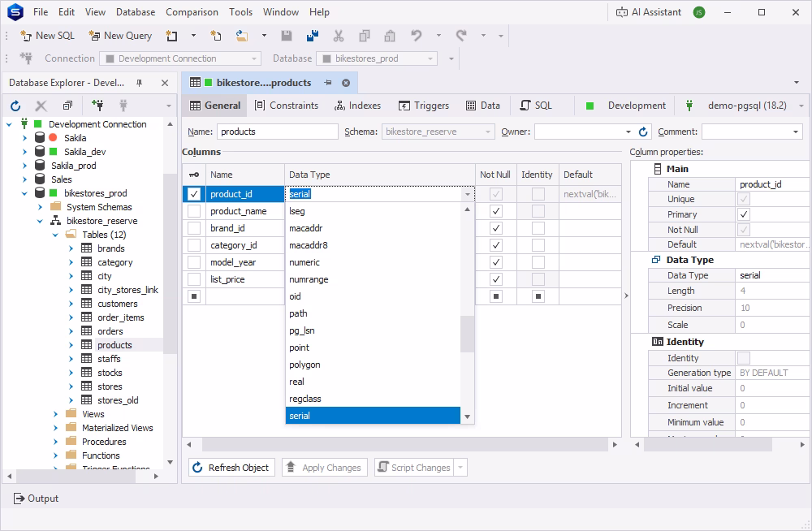Screen dimensions: 812x531
Task: Switch to the Data tab
Action: [x=483, y=106]
